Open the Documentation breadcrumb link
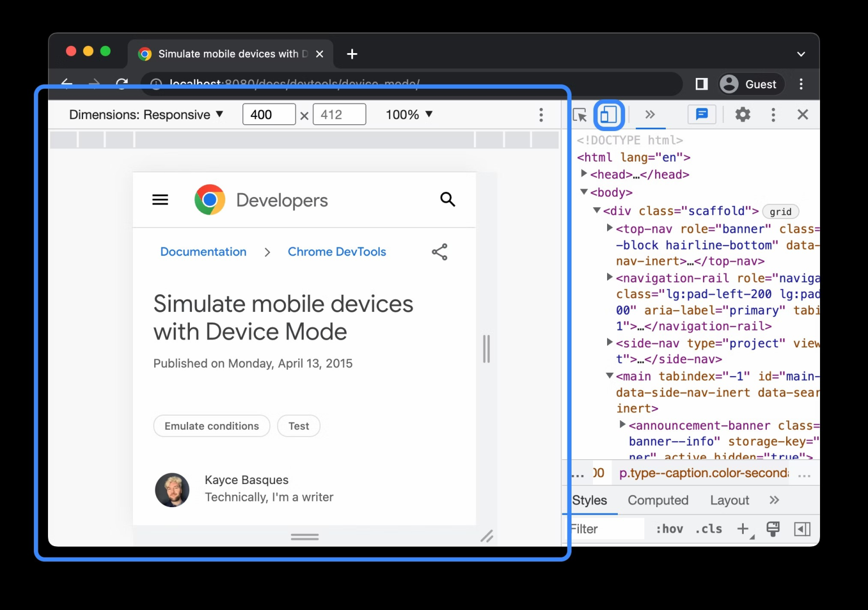868x610 pixels. [203, 252]
